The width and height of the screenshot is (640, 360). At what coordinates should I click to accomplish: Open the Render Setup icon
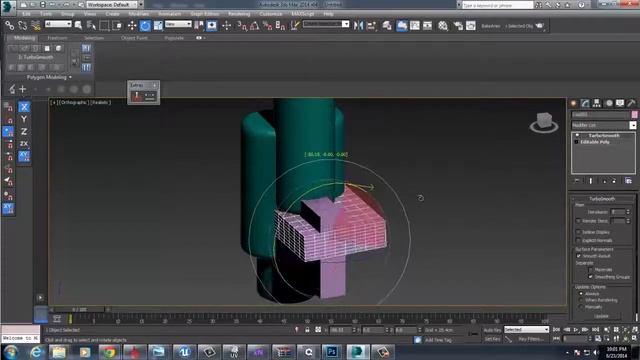pyautogui.click(x=458, y=26)
